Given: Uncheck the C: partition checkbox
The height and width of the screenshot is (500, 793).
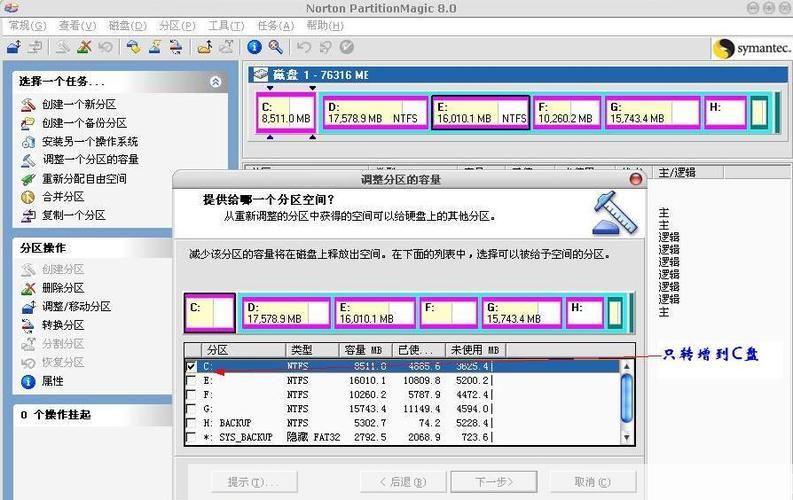Looking at the screenshot, I should tap(191, 366).
